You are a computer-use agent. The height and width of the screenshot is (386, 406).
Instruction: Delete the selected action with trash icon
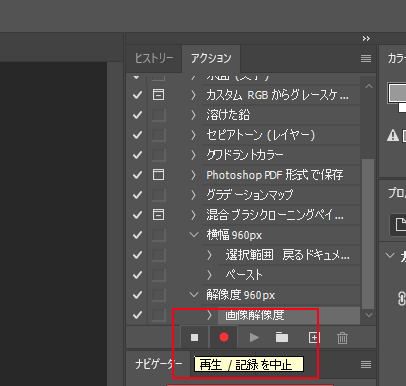(342, 338)
